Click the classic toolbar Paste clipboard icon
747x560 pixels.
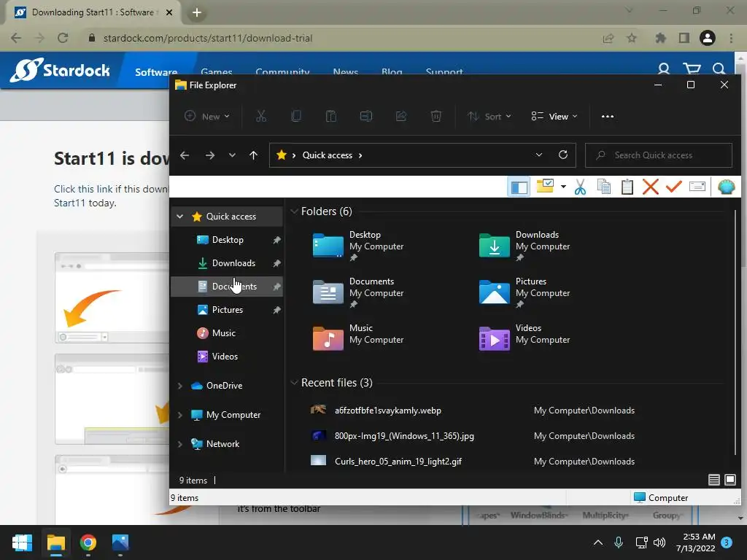click(x=627, y=187)
